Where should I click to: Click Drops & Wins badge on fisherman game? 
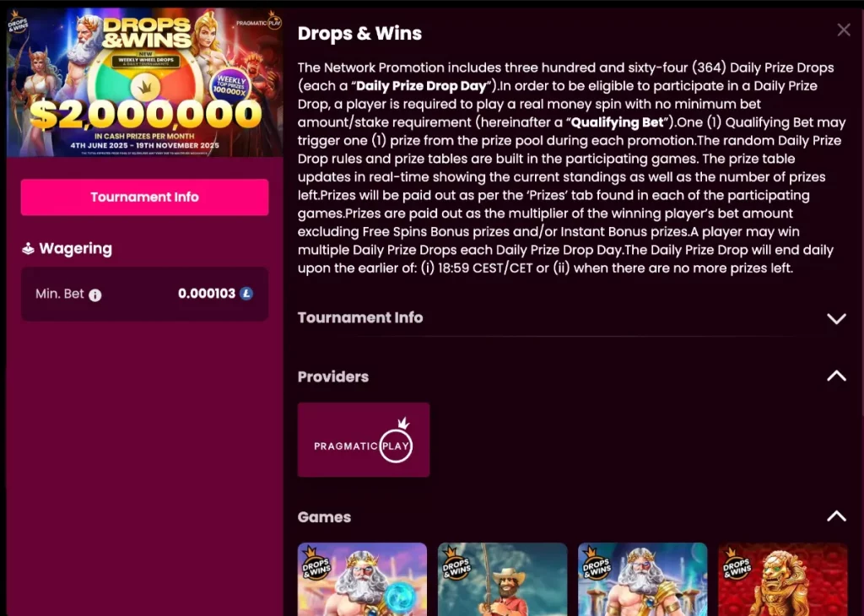coord(456,563)
